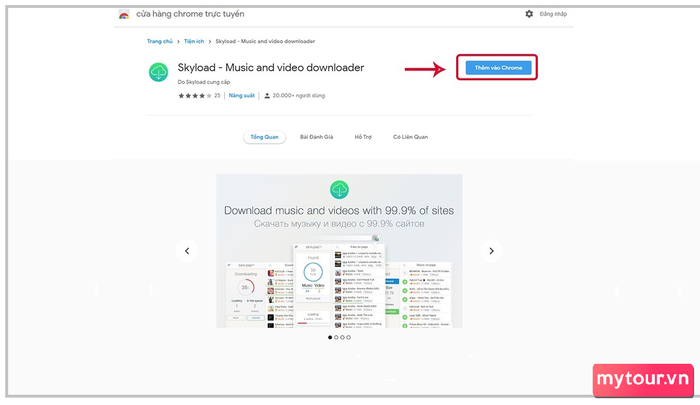Viewport: 700px width, 405px height.
Task: Click Thêm vào Chrome button
Action: [498, 68]
